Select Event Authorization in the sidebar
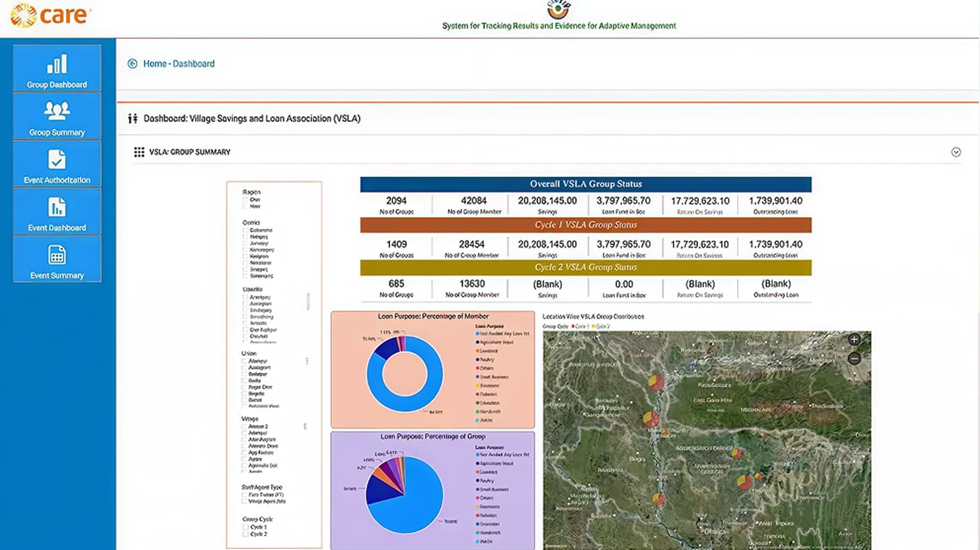Viewport: 980px width, 550px height. [57, 164]
